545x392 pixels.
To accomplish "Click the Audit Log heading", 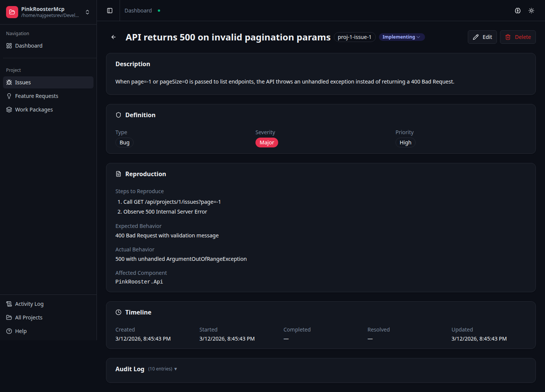I will [x=130, y=369].
